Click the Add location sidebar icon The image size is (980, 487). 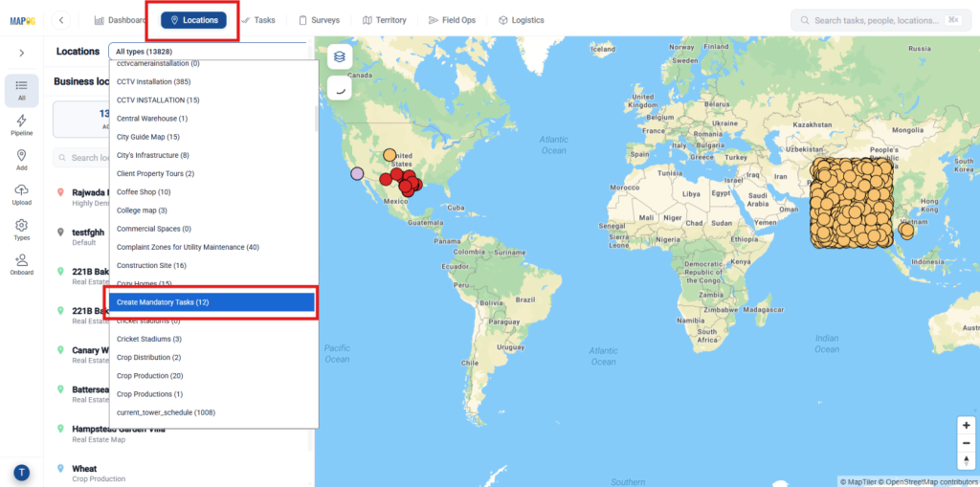click(22, 160)
